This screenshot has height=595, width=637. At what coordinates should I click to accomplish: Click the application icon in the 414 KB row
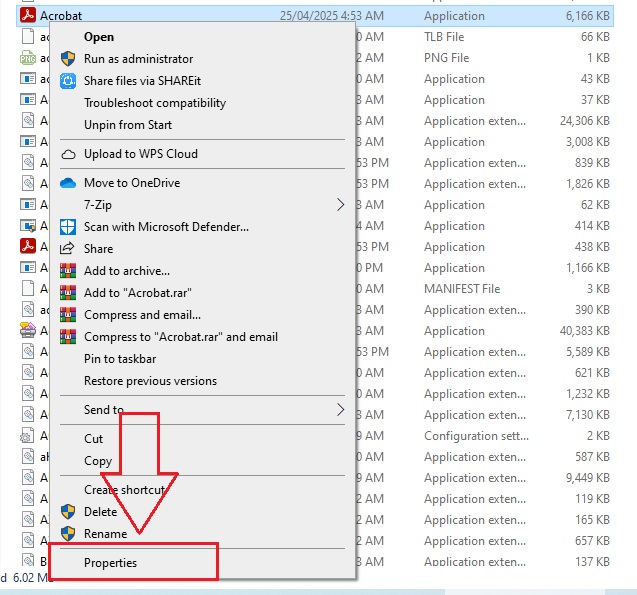tap(28, 225)
